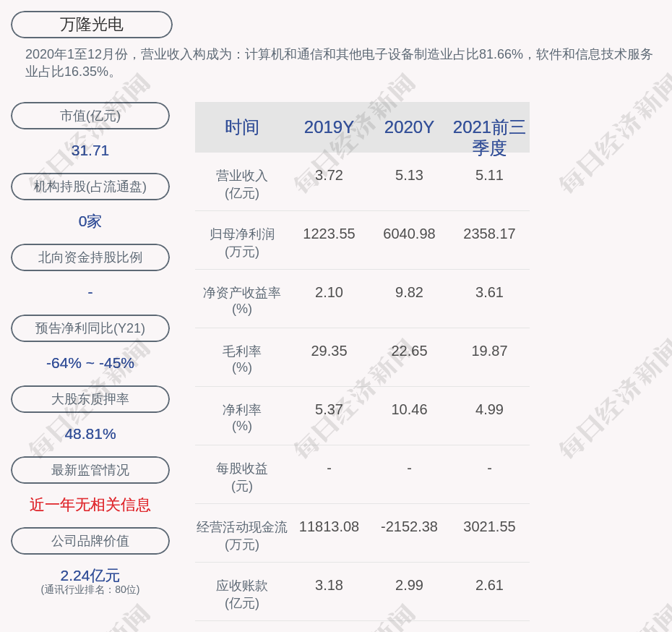Click the 净利率(%) row label
Screen dimensions: 672x632
242,418
